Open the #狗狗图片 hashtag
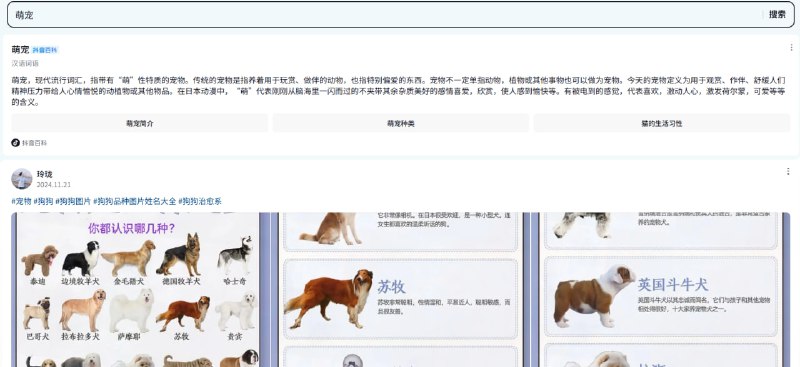 coord(73,201)
